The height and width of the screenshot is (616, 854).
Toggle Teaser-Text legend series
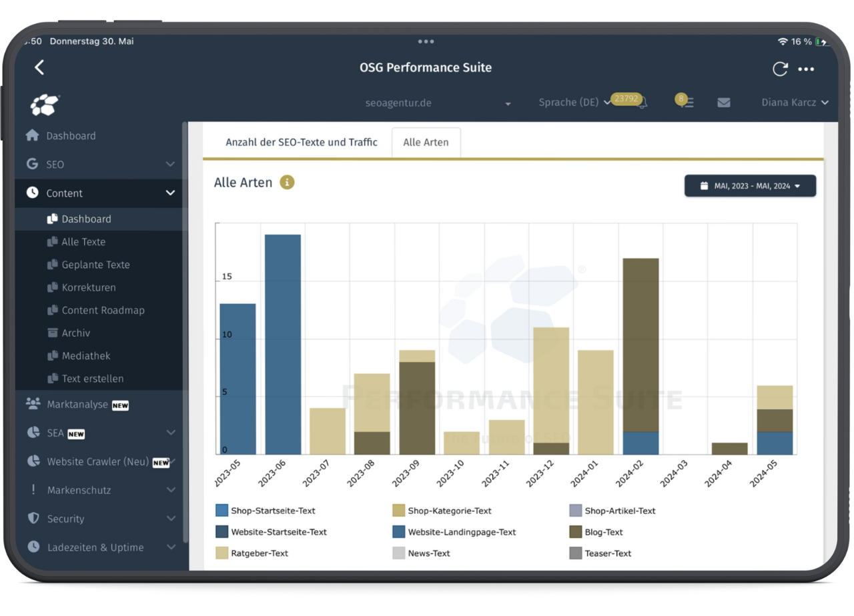click(600, 553)
